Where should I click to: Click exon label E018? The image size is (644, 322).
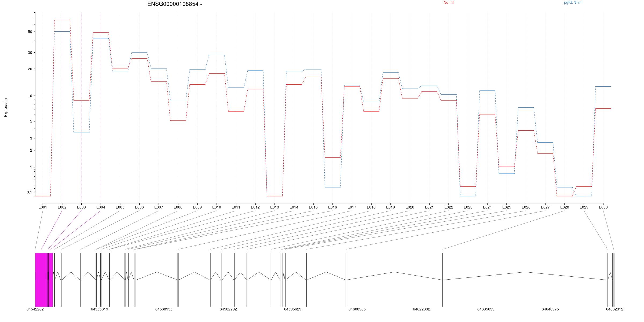pos(371,207)
